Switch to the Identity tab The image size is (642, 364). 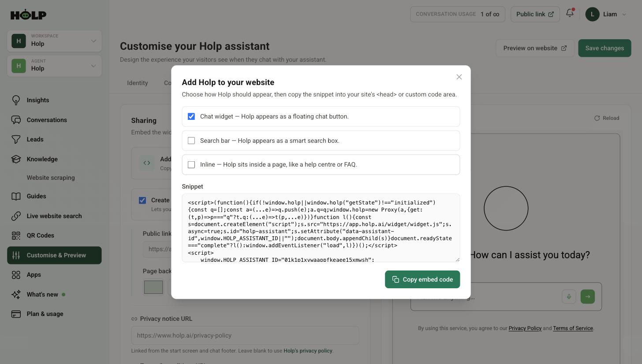coord(138,83)
